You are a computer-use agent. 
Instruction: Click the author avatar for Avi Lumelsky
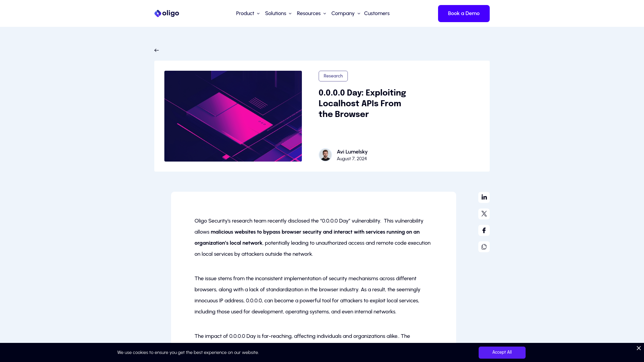tap(325, 155)
